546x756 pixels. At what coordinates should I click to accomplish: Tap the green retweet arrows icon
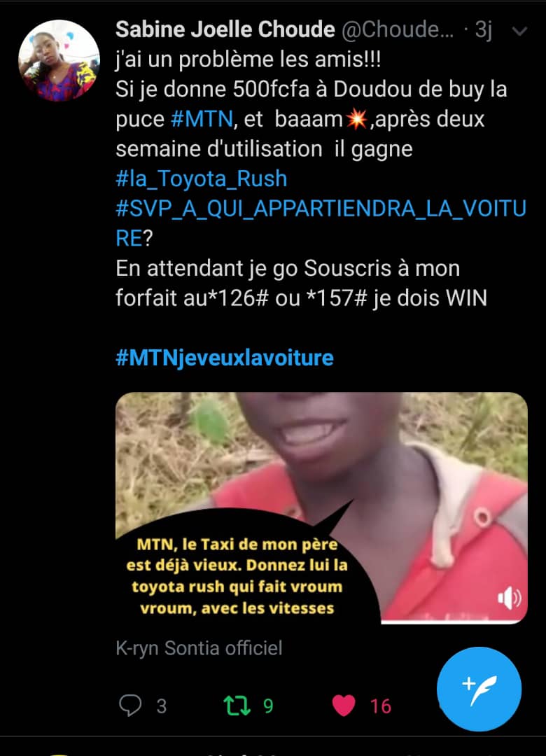(237, 706)
